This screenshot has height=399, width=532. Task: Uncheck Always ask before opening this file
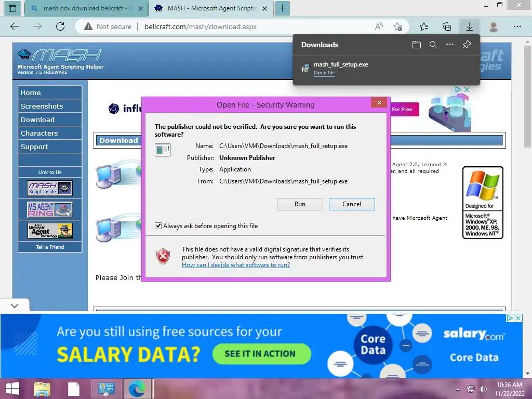[158, 225]
